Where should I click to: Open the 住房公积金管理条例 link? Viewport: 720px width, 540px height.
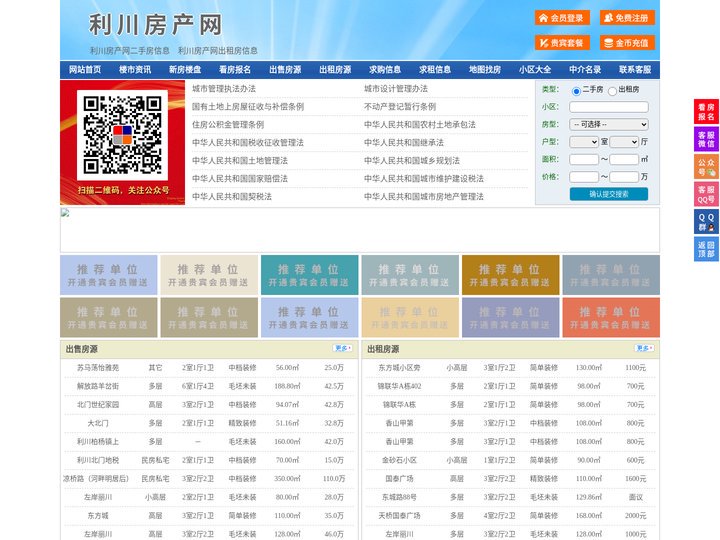click(228, 124)
